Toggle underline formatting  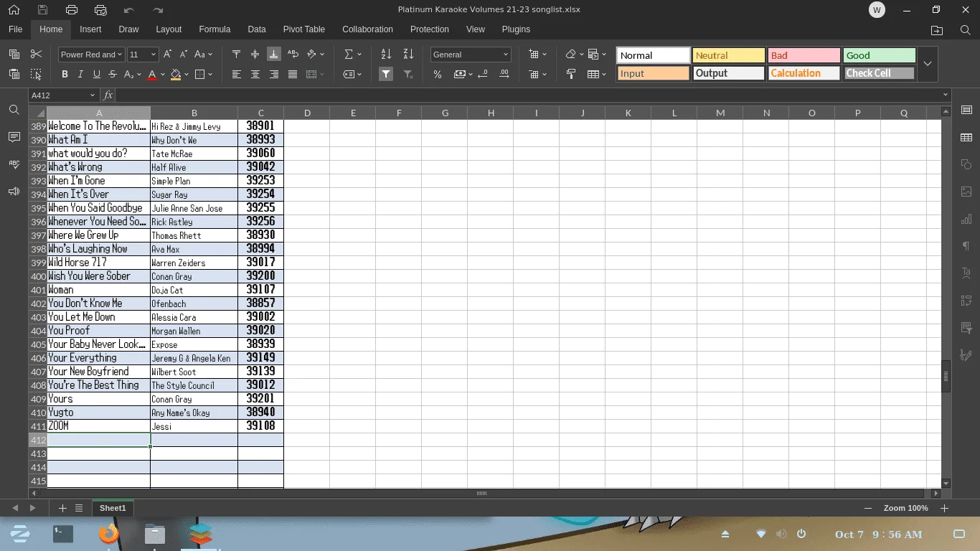point(96,74)
